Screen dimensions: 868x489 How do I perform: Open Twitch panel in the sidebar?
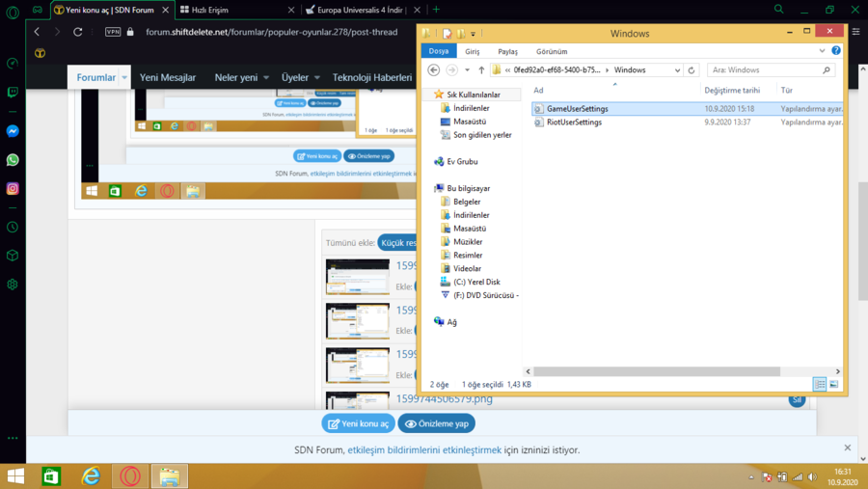(13, 93)
